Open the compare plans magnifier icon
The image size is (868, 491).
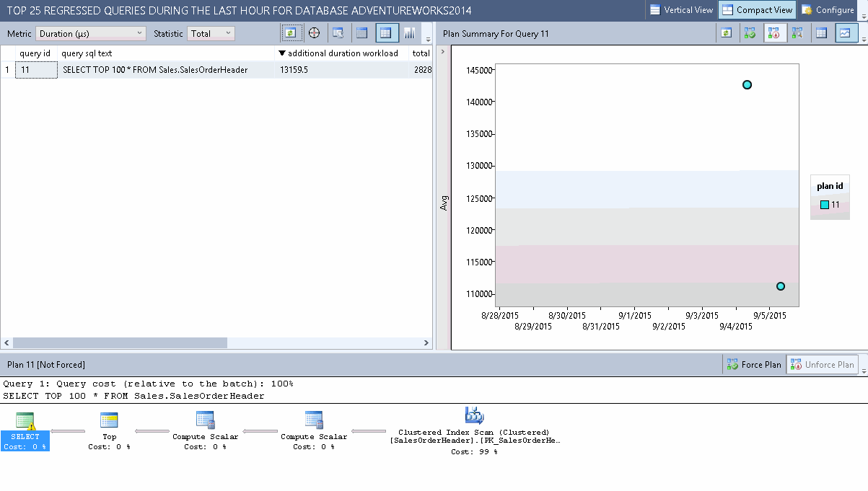click(x=797, y=32)
